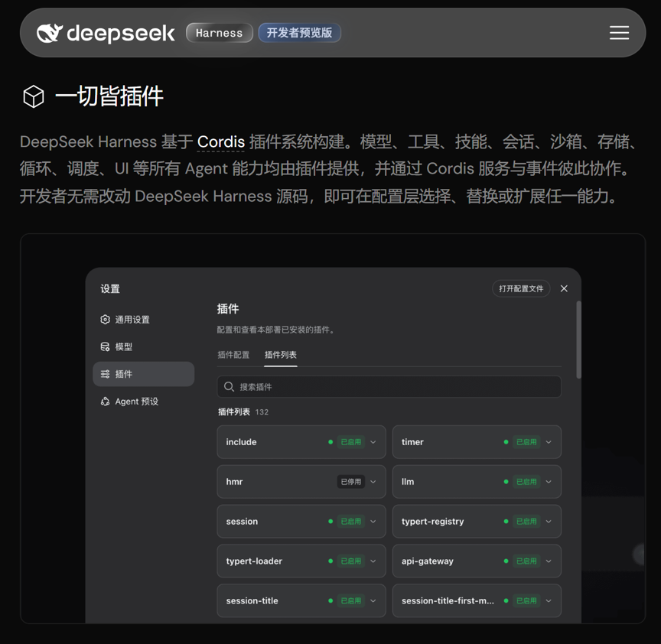Screen dimensions: 661x644
Task: Expand the session plugin chevron
Action: coord(373,522)
